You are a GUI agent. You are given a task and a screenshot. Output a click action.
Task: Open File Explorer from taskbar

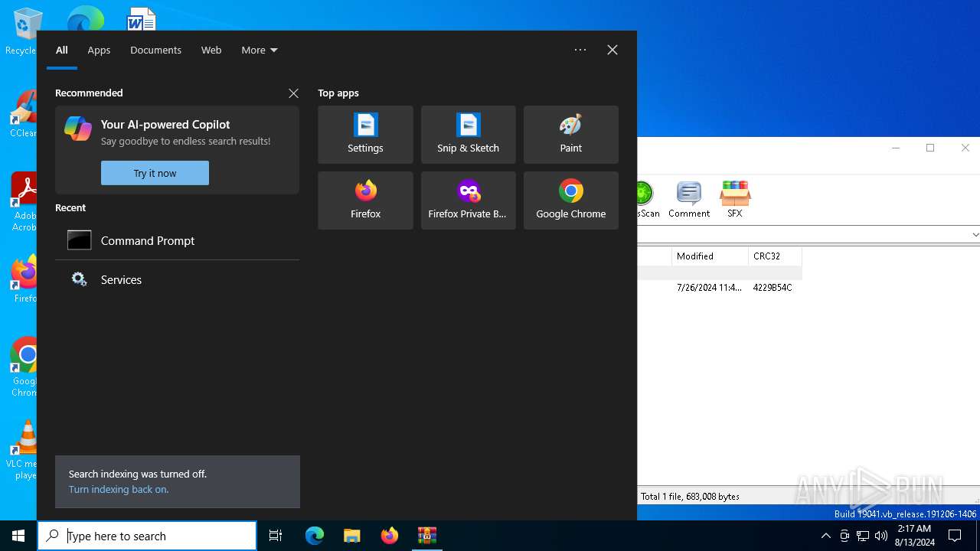tap(352, 536)
